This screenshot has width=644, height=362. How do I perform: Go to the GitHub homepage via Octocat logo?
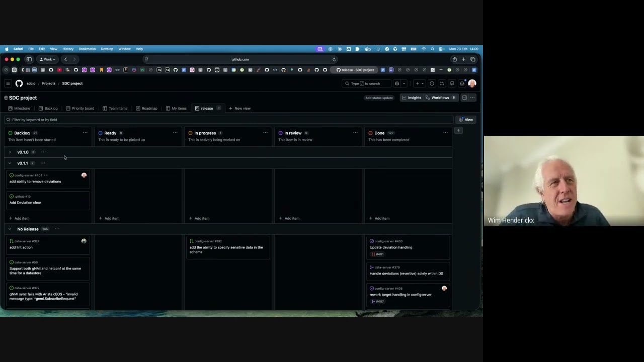pyautogui.click(x=19, y=83)
